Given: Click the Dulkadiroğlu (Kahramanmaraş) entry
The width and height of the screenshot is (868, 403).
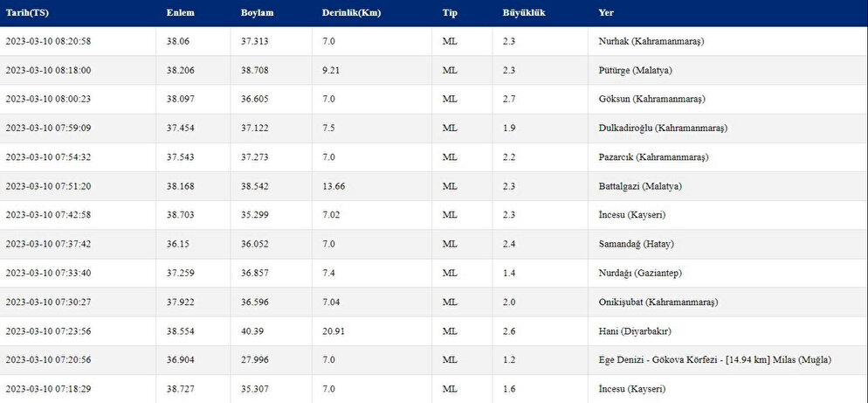Looking at the screenshot, I should point(663,128).
